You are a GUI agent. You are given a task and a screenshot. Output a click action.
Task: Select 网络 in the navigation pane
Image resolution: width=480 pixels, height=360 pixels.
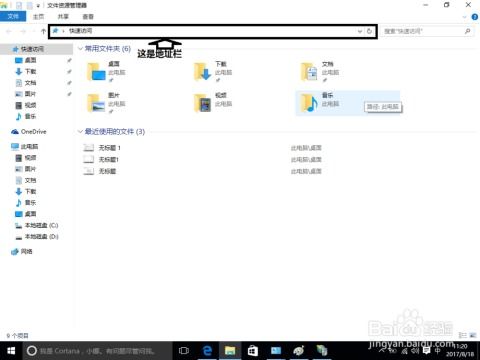[26, 251]
